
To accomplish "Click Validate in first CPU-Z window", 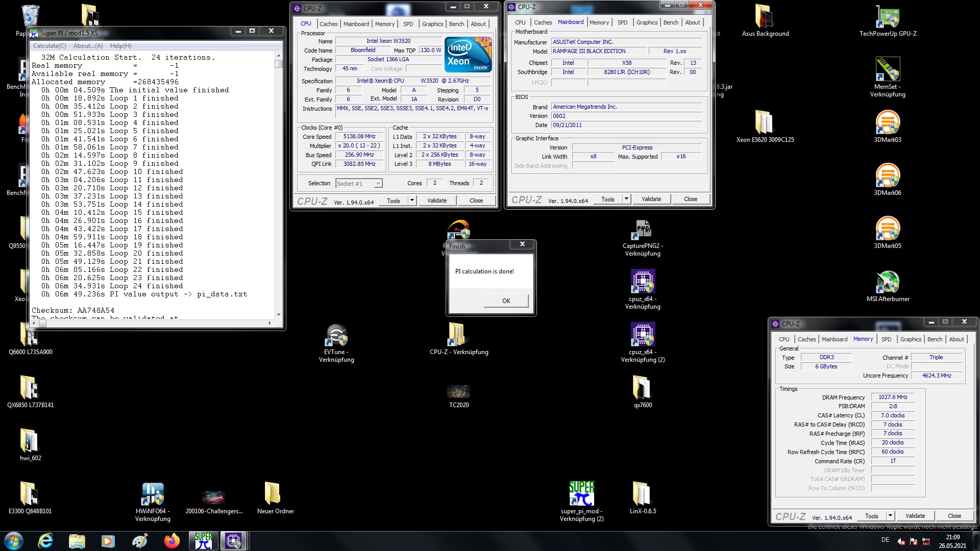I will (437, 201).
